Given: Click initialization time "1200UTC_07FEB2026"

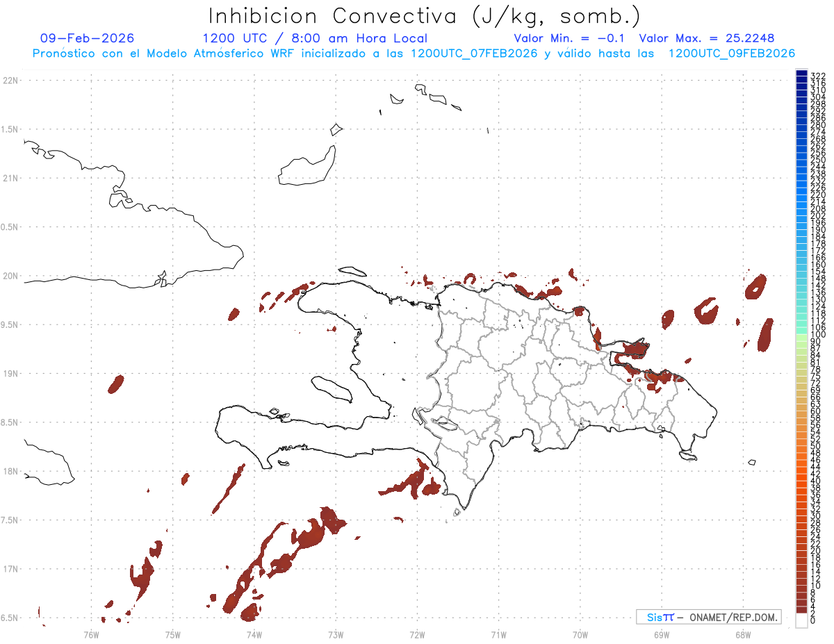Looking at the screenshot, I should [475, 53].
